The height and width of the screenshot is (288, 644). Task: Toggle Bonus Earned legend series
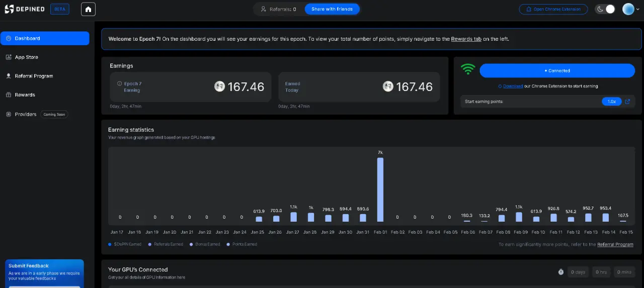point(205,244)
